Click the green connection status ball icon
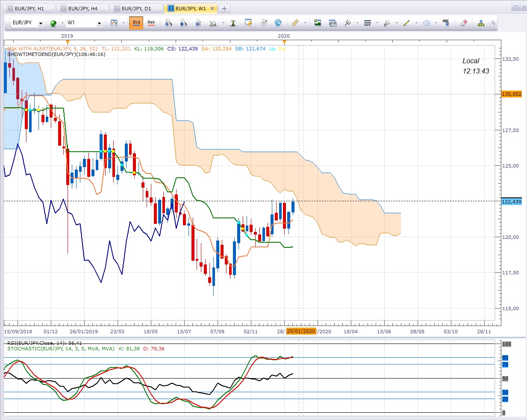The image size is (527, 420). [x=53, y=23]
